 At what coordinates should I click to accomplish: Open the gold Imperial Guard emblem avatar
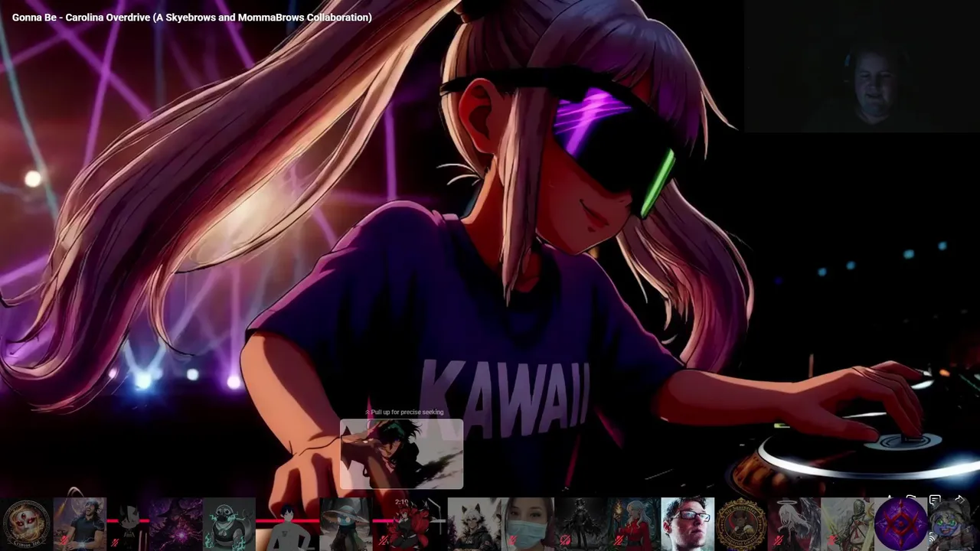pyautogui.click(x=742, y=525)
